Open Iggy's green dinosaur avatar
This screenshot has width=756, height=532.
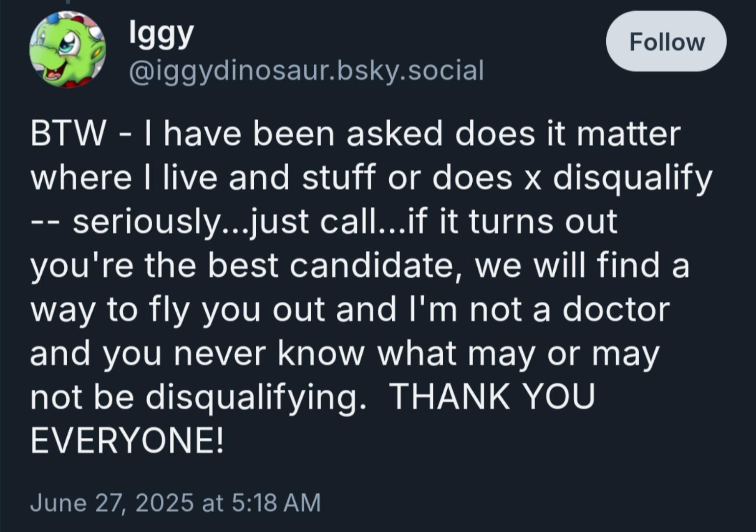[68, 50]
